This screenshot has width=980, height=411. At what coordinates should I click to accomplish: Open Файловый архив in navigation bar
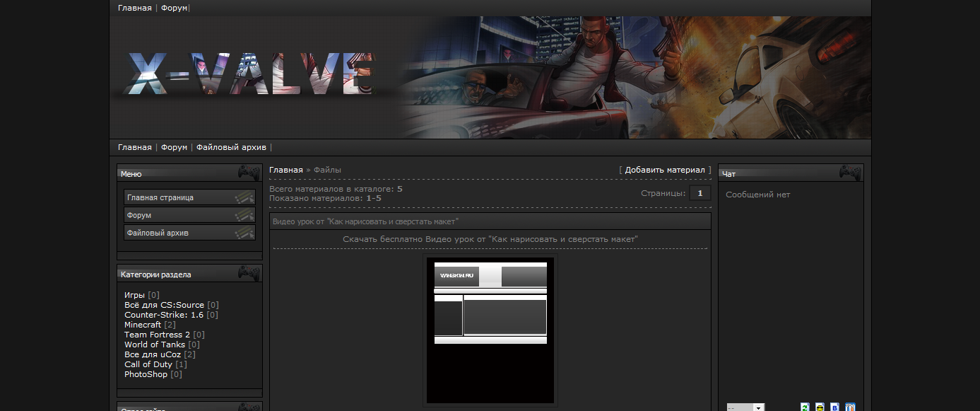pos(231,147)
